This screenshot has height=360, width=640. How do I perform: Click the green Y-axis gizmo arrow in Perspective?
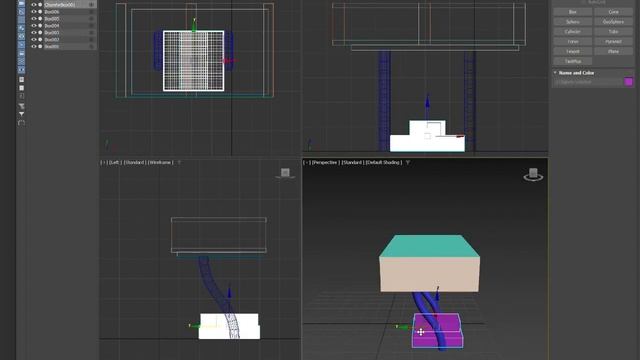tap(404, 327)
